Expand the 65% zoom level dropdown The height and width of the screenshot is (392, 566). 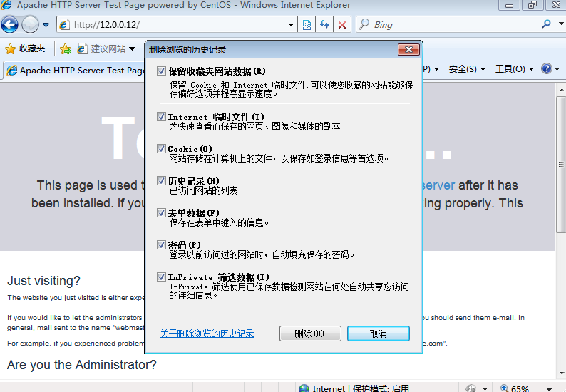[x=549, y=388]
